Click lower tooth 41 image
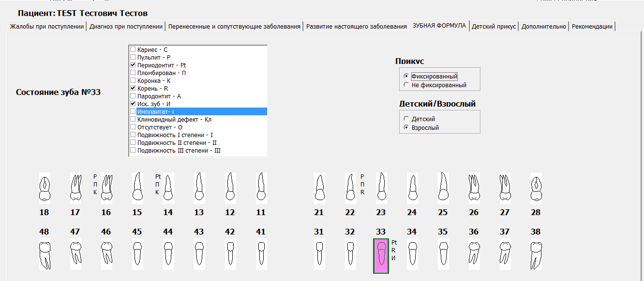Viewport: 644px width, 281px height. (x=261, y=253)
